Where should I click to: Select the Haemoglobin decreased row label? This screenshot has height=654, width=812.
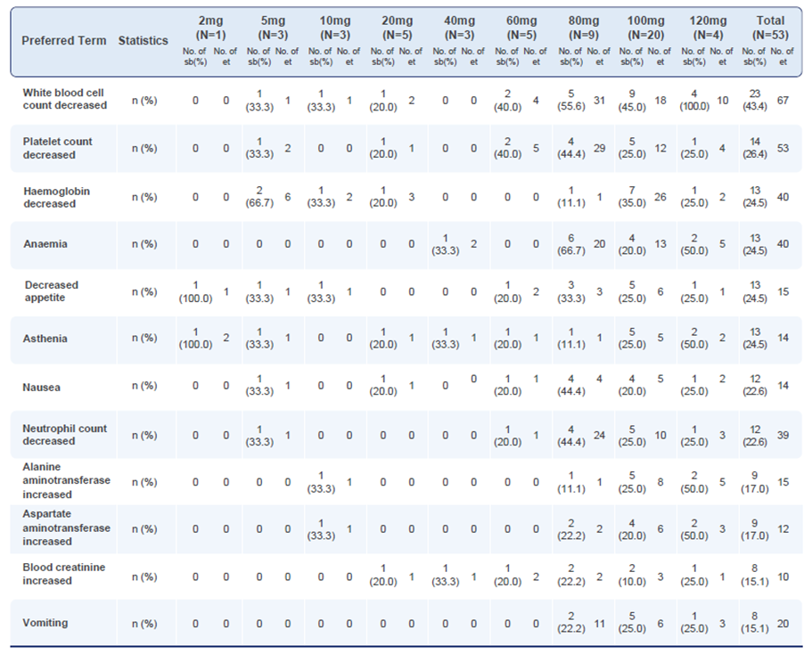click(56, 197)
